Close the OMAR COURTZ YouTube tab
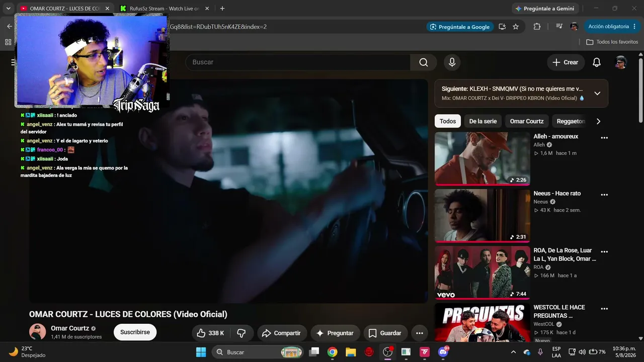Image resolution: width=644 pixels, height=362 pixels. pos(107,9)
